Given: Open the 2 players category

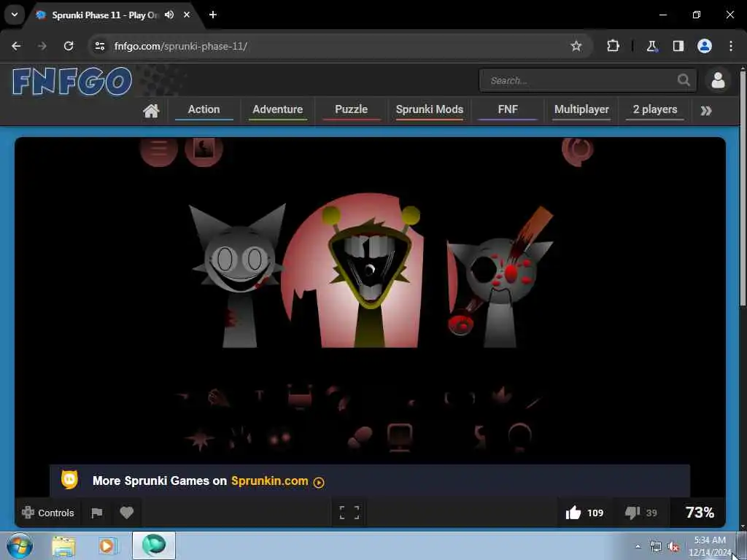Looking at the screenshot, I should pos(655,109).
